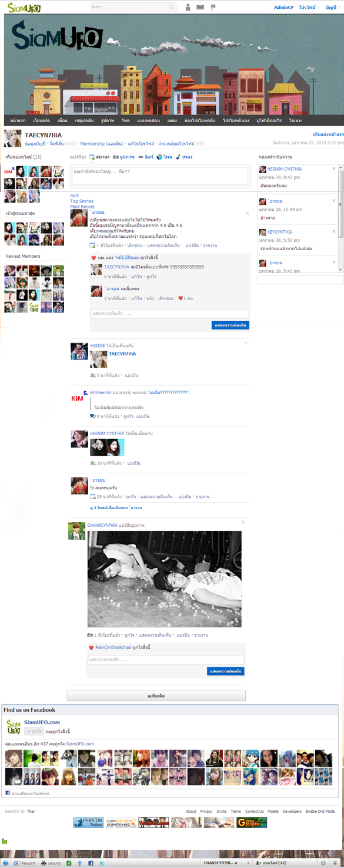This screenshot has width=344, height=868.
Task: Open the Privacy footer link
Action: 206,811
